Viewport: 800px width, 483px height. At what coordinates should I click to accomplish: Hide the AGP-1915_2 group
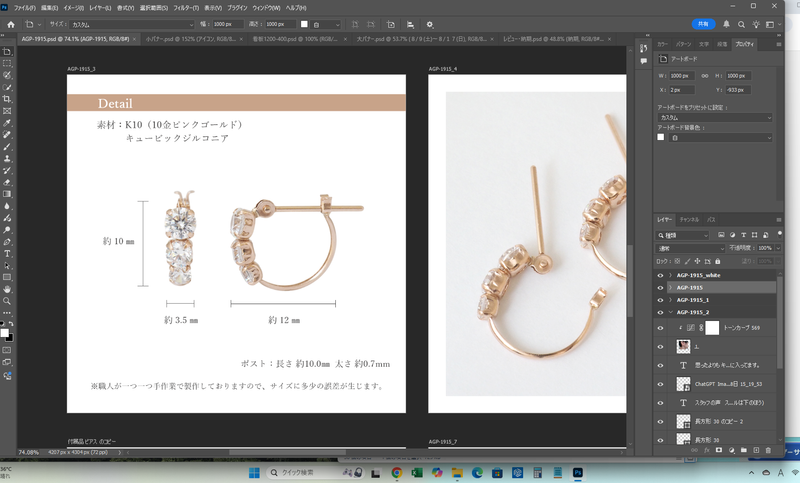click(660, 312)
